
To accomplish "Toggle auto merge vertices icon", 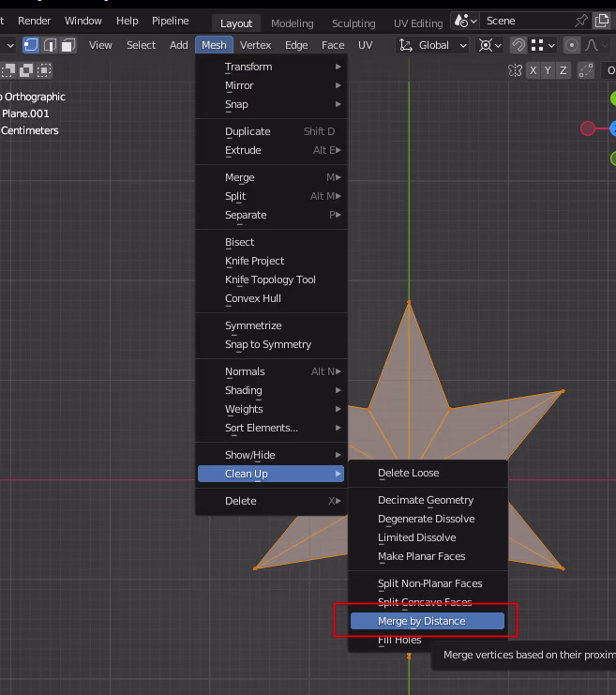I will pos(586,70).
